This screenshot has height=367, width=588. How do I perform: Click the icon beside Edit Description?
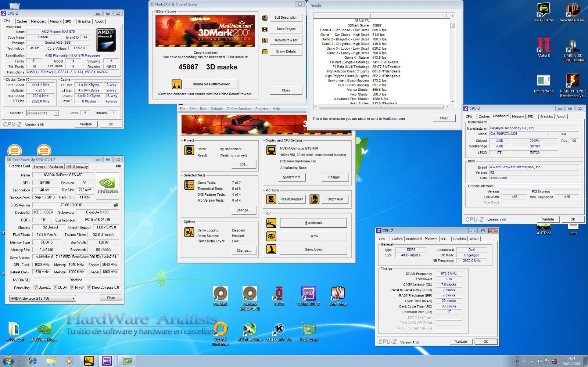tap(265, 18)
